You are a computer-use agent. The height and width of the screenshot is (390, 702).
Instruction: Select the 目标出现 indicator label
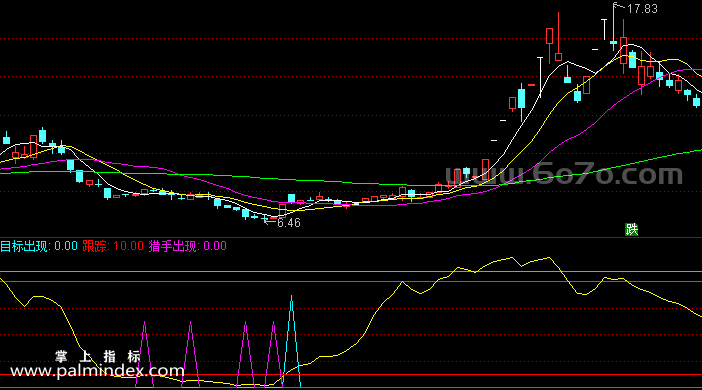pyautogui.click(x=25, y=246)
